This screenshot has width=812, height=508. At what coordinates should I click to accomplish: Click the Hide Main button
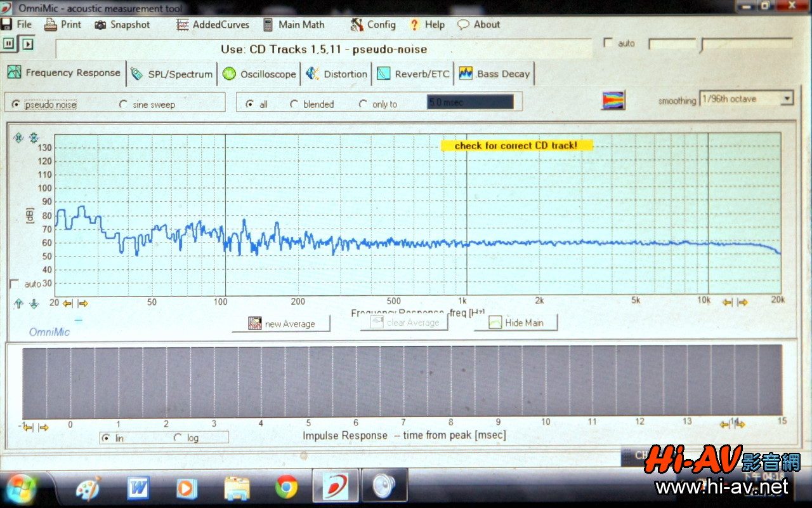point(523,323)
